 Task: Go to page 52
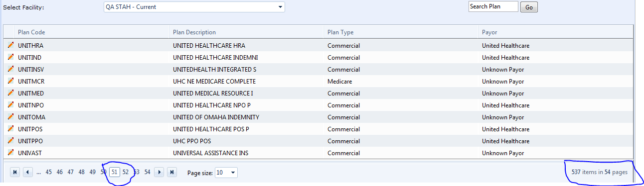coord(126,172)
